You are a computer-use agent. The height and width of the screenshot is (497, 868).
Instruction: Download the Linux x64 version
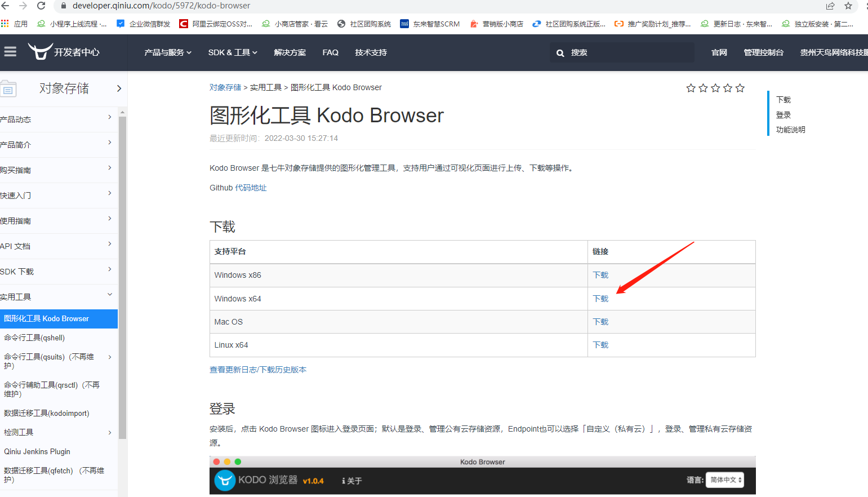tap(600, 345)
